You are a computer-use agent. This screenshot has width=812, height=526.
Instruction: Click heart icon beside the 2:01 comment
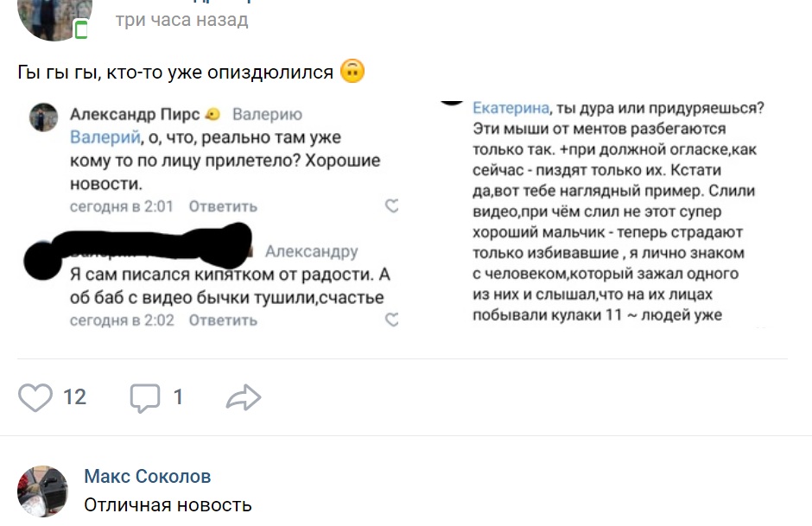tap(391, 206)
